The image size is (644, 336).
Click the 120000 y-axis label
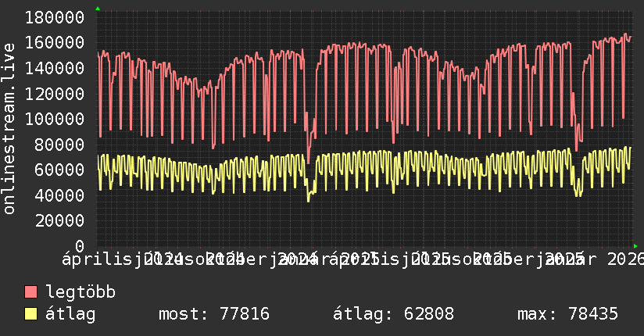(55, 94)
